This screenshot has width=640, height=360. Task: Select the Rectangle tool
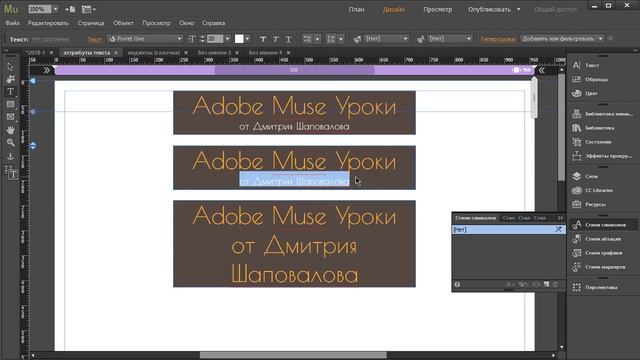click(x=10, y=104)
